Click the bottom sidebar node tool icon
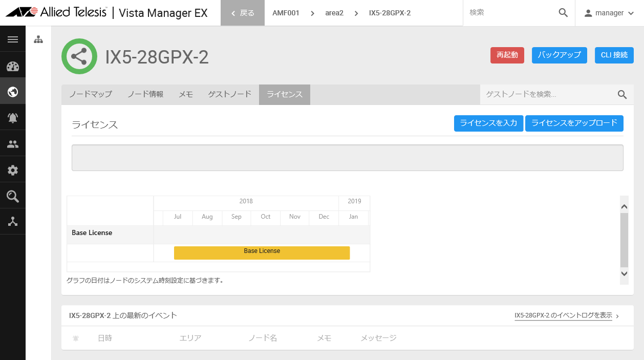The image size is (644, 360). tap(12, 221)
